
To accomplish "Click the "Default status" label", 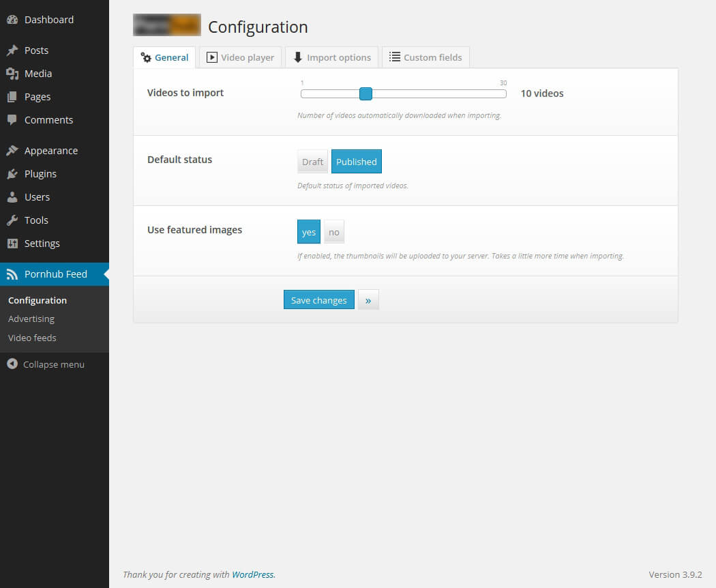I will click(x=179, y=160).
